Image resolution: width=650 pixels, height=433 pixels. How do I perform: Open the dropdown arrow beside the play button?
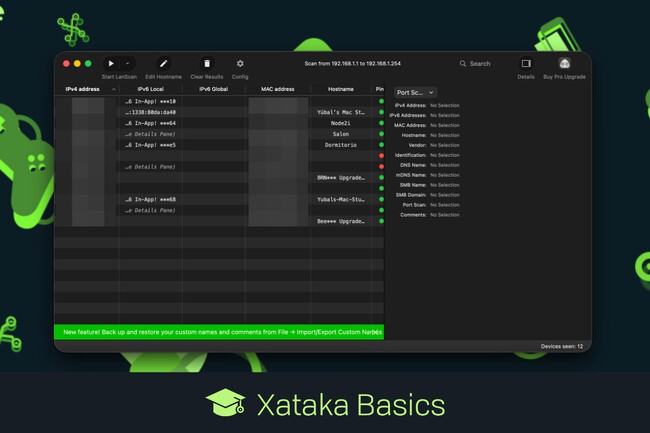[x=127, y=63]
